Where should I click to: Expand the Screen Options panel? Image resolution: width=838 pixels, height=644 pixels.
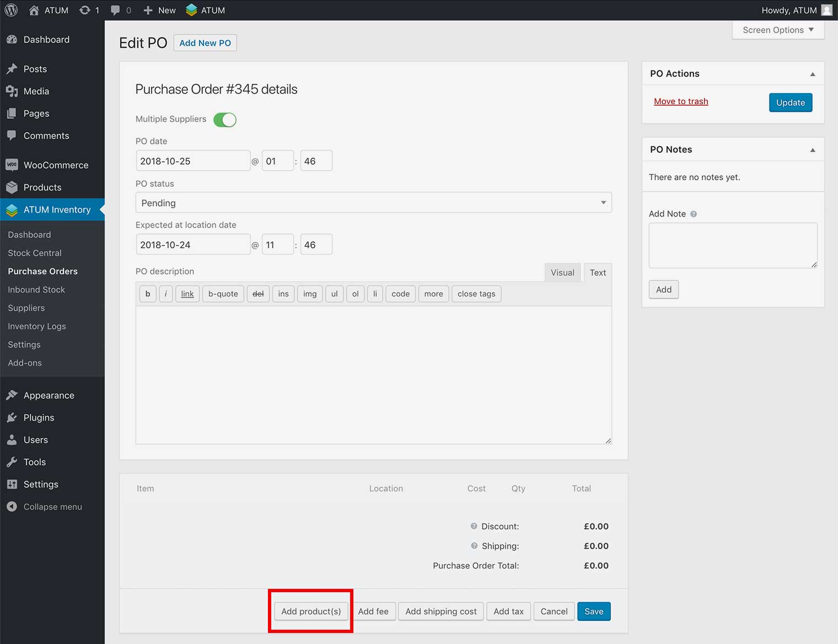(778, 30)
